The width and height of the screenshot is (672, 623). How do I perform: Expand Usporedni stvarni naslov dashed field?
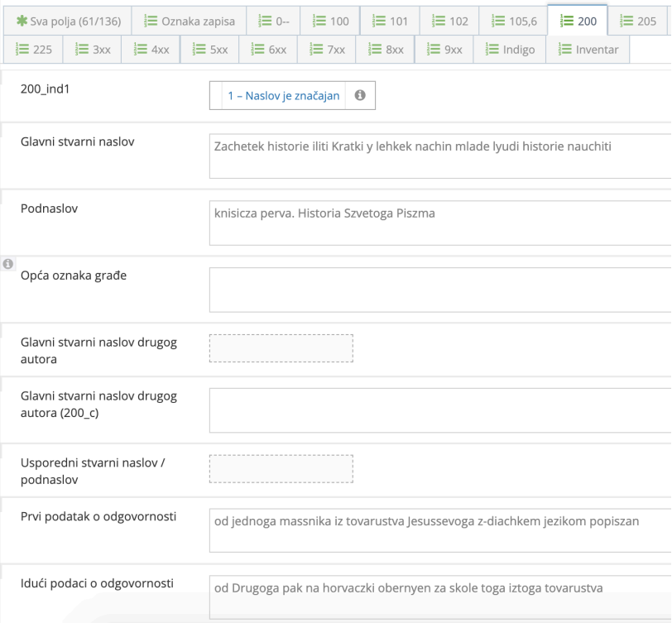click(x=281, y=469)
